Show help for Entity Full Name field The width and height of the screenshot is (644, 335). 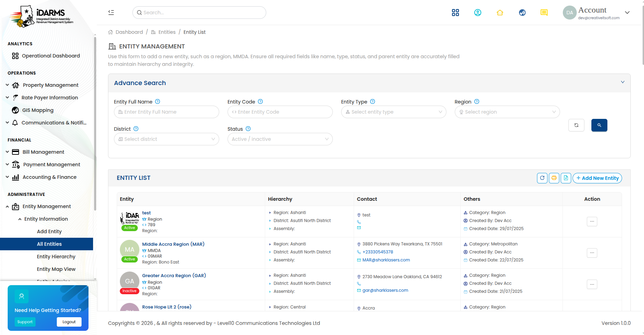pyautogui.click(x=158, y=101)
